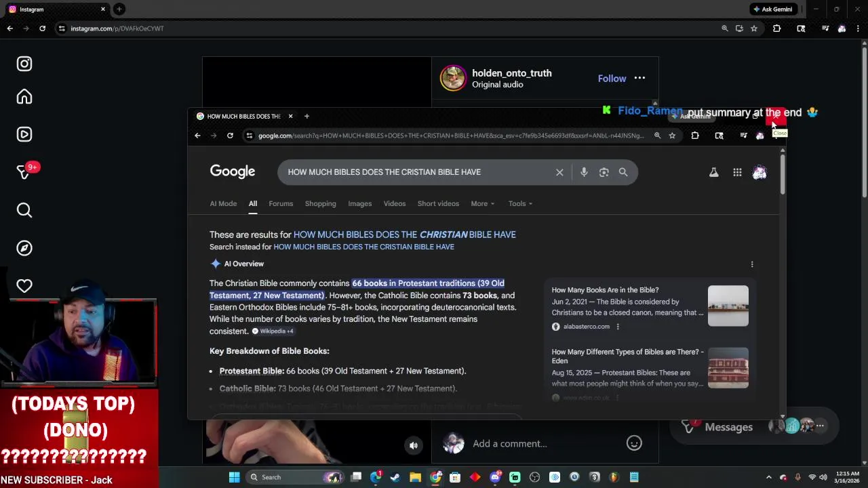Viewport: 868px width, 488px height.
Task: Switch to Videos results tab
Action: [394, 203]
